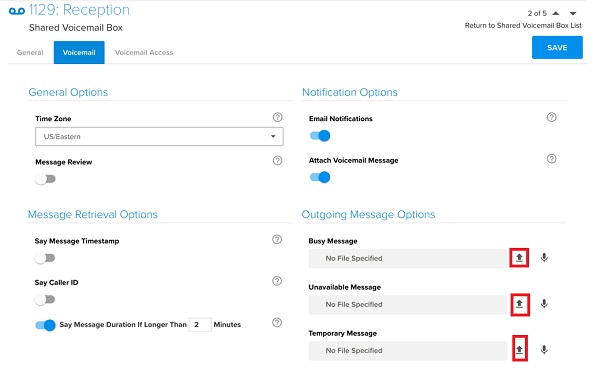Switch to the General tab

(x=30, y=52)
